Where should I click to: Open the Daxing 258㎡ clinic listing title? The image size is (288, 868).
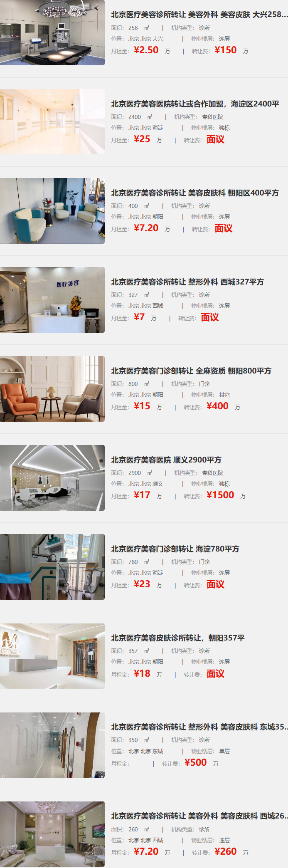pyautogui.click(x=199, y=15)
